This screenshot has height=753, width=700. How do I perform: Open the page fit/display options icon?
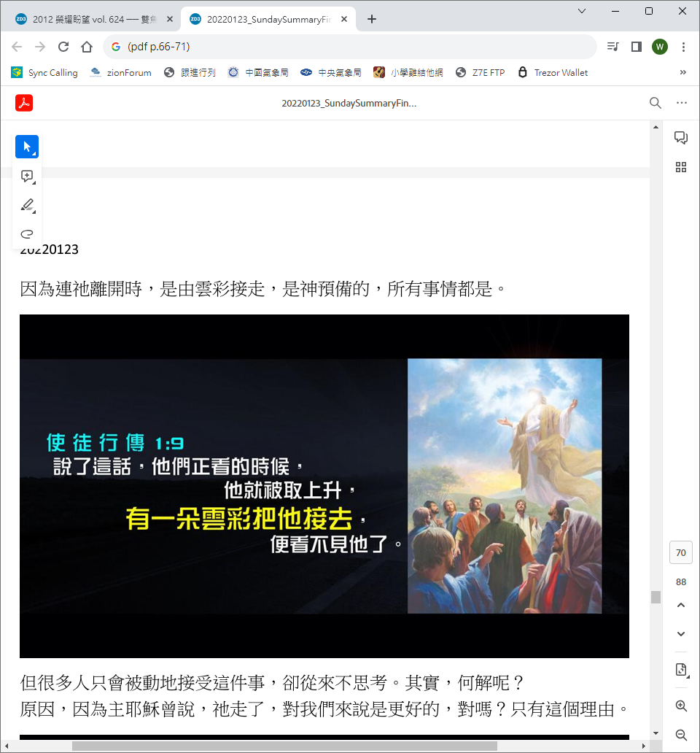coord(681,669)
